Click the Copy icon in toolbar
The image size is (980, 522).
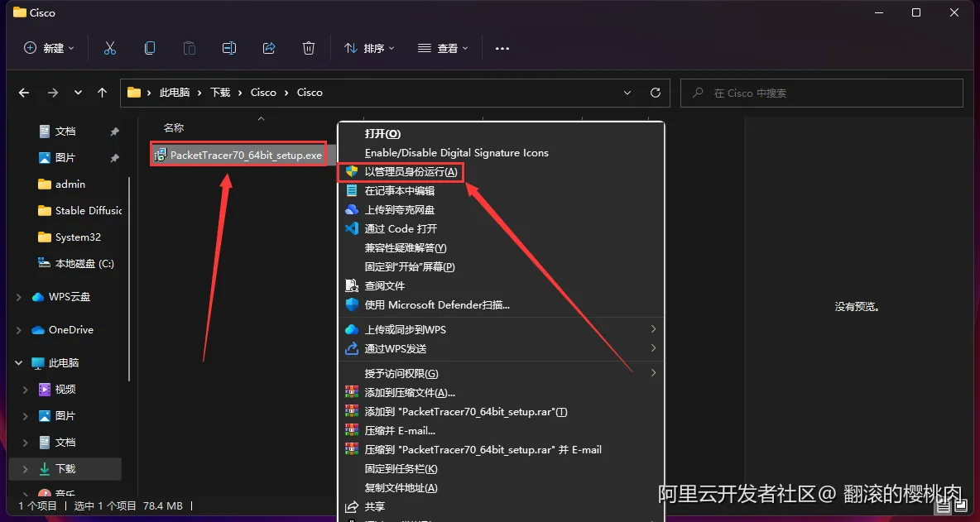click(150, 48)
